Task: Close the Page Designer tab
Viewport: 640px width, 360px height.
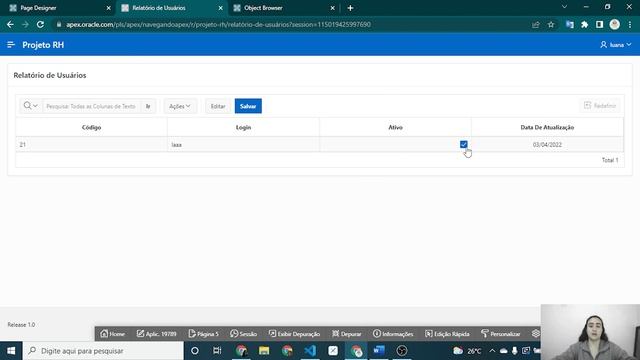Action: tap(109, 8)
